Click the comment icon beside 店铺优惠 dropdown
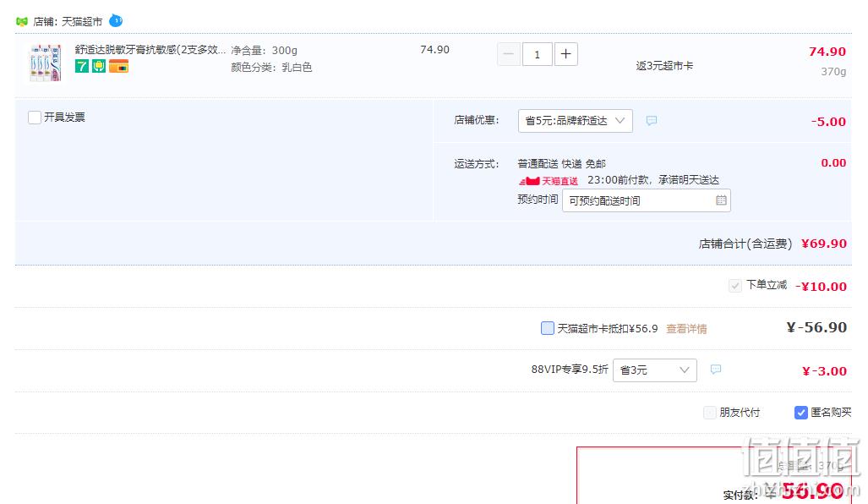The image size is (868, 504). click(652, 121)
